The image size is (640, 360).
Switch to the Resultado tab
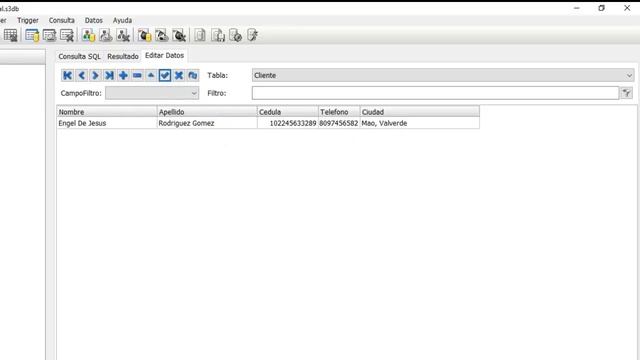tap(123, 56)
